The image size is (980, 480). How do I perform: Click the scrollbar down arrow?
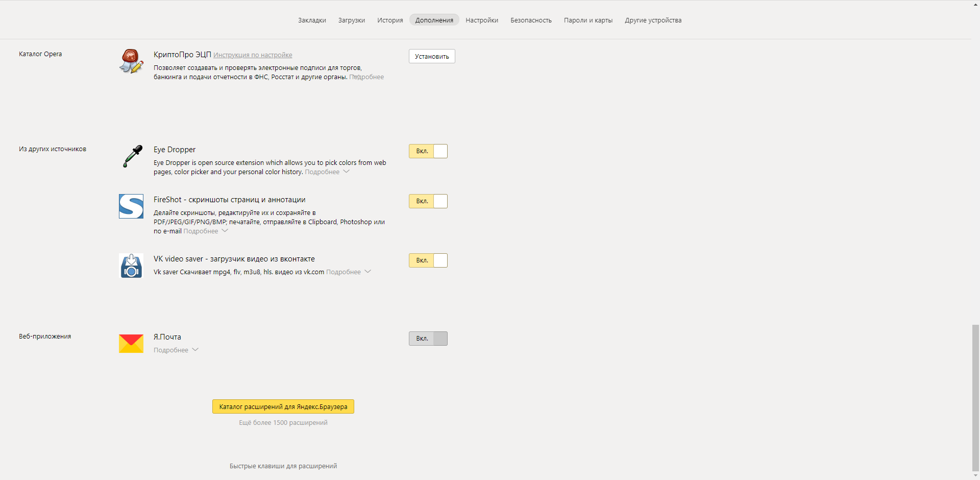coord(976,476)
